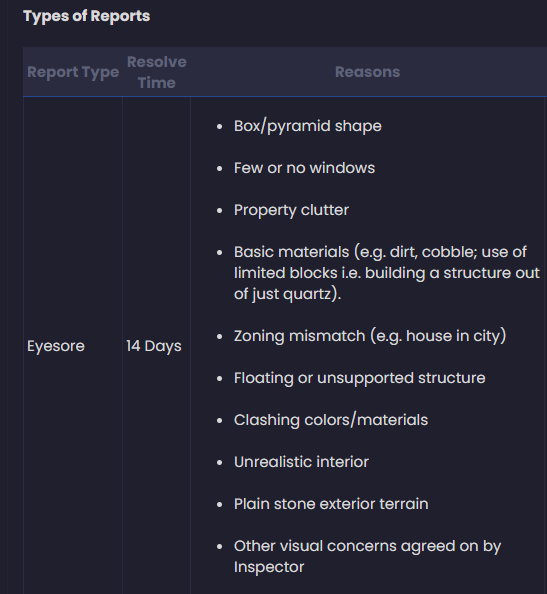Screen dimensions: 547x594
Task: Click the 'Reasons' column header
Action: [367, 72]
